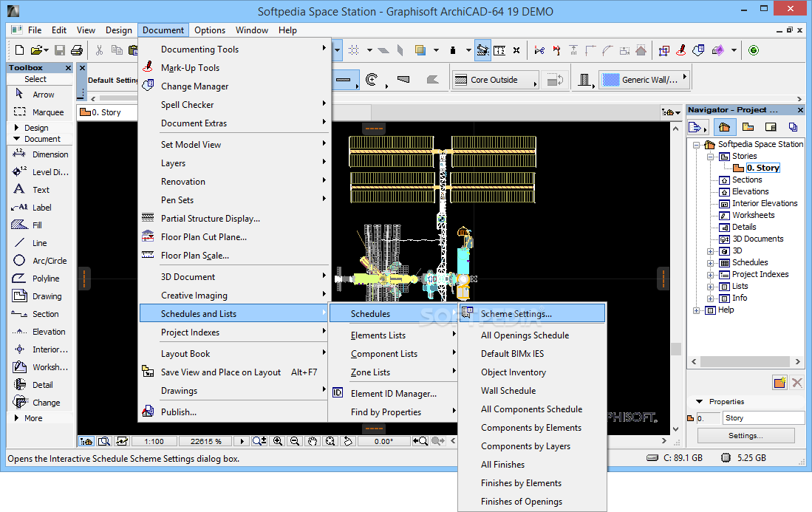Click the Story name input field
This screenshot has width=812, height=512.
coord(762,417)
